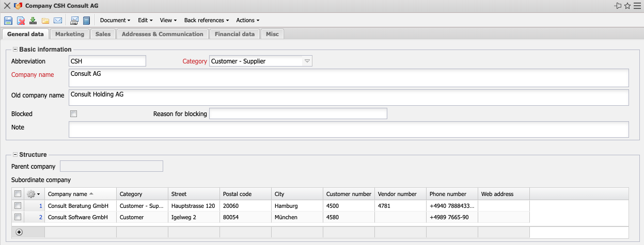Screen dimensions: 644x245
Task: Click the envelope email icon
Action: 58,21
